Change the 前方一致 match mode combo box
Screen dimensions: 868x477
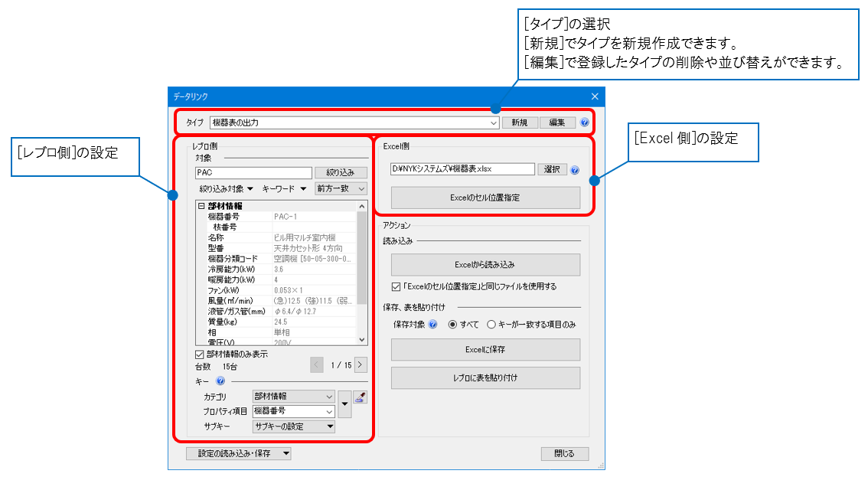tap(339, 188)
